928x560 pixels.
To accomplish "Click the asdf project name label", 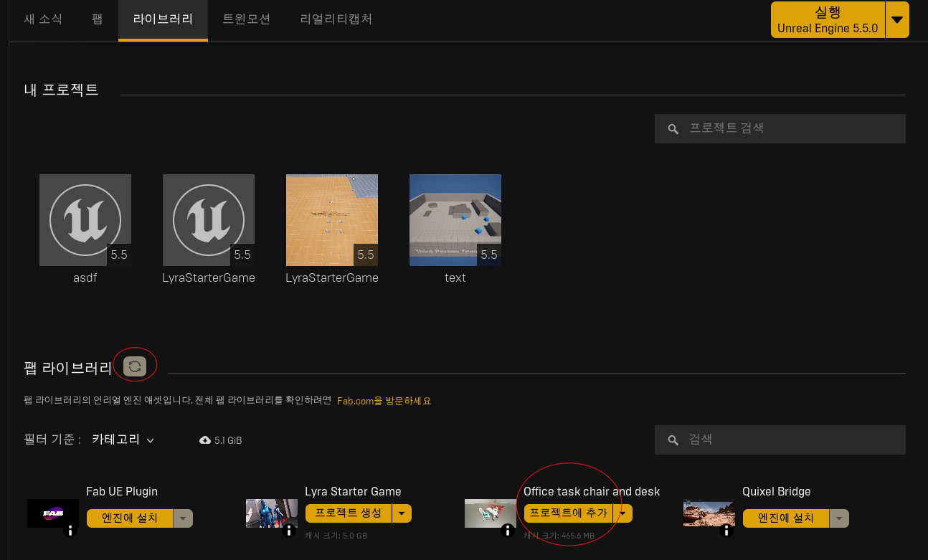I will (x=85, y=277).
